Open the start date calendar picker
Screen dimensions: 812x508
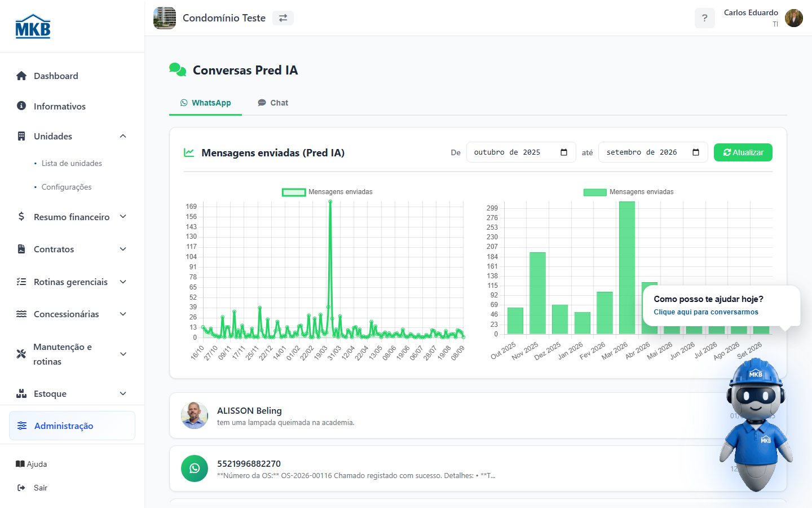click(564, 152)
